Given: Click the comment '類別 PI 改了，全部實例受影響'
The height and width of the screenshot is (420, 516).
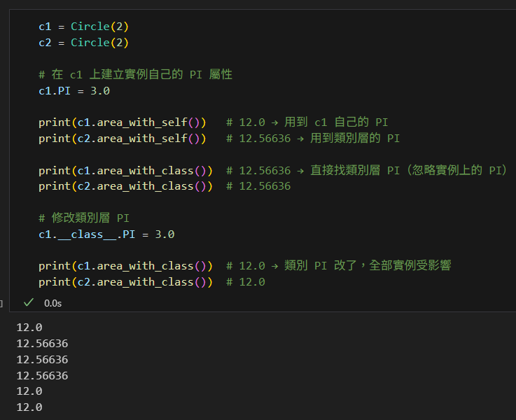Looking at the screenshot, I should pos(368,266).
